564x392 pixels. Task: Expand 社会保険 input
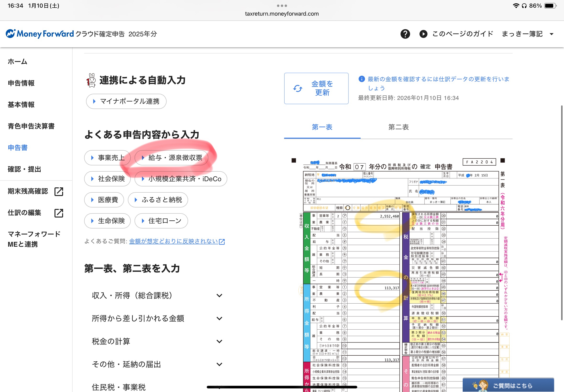(107, 179)
